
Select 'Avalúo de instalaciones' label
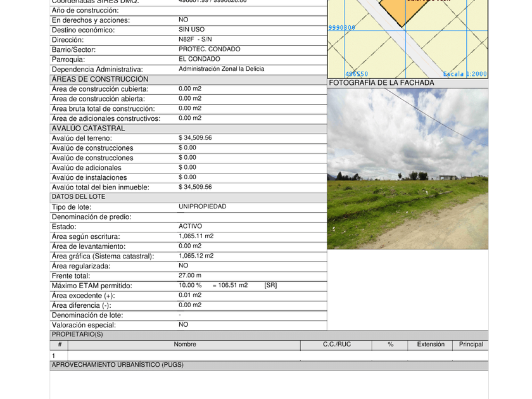(89, 178)
